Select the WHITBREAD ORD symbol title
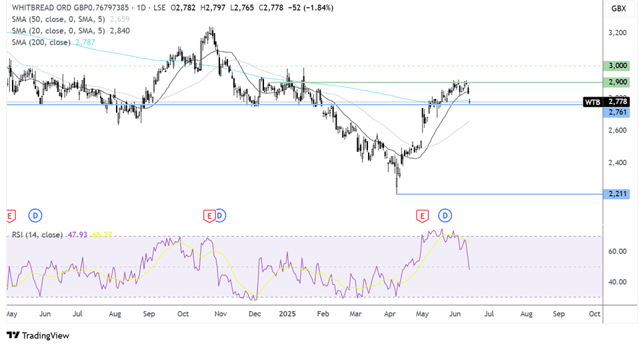Screen dimensions: 644x347 [70, 8]
